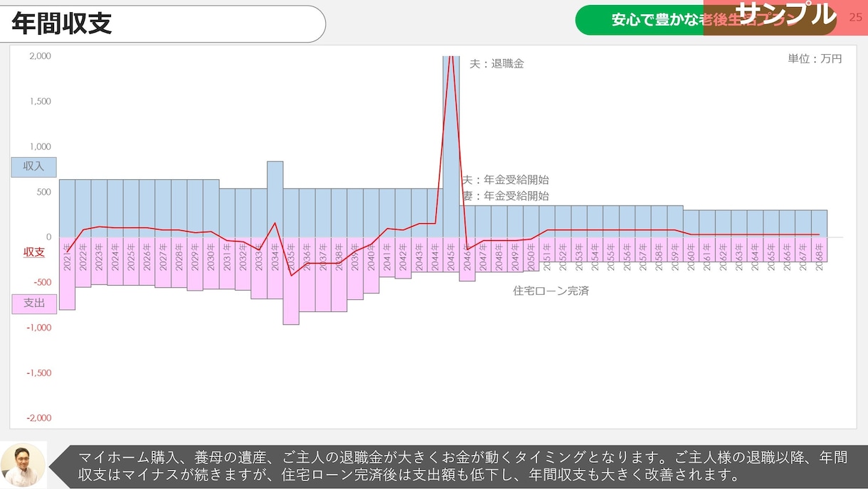The width and height of the screenshot is (868, 489).
Task: Click the 2032年 axis label
Action: [x=243, y=257]
